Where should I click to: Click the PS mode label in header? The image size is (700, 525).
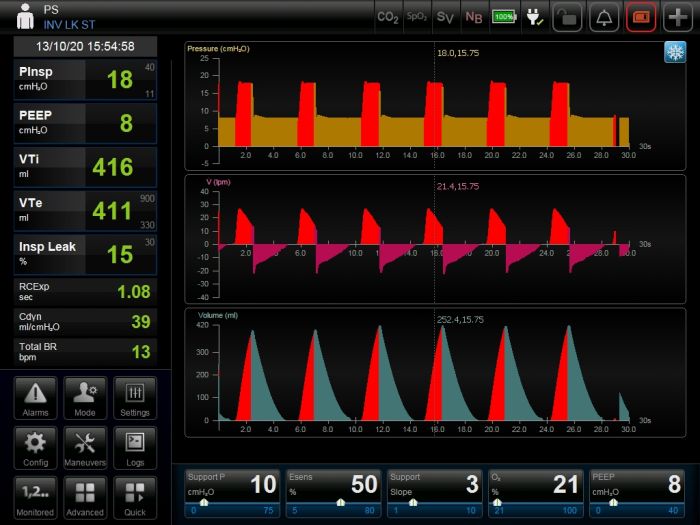51,9
